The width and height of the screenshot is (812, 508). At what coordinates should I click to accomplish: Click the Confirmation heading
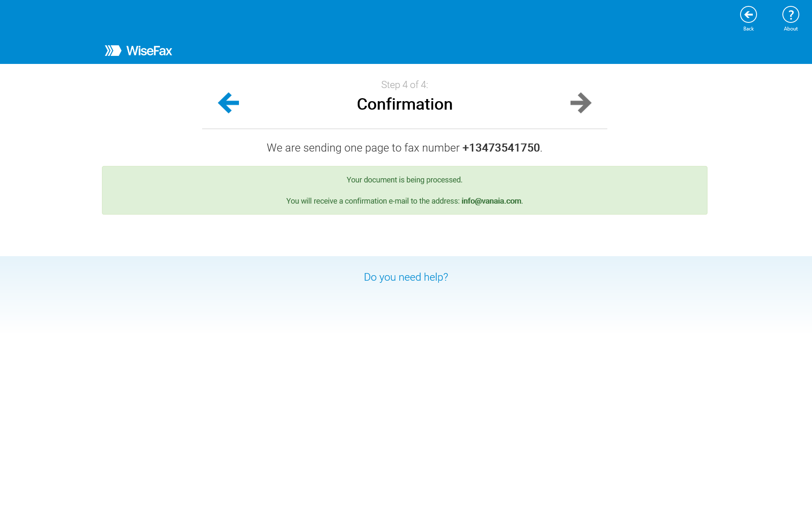point(404,104)
